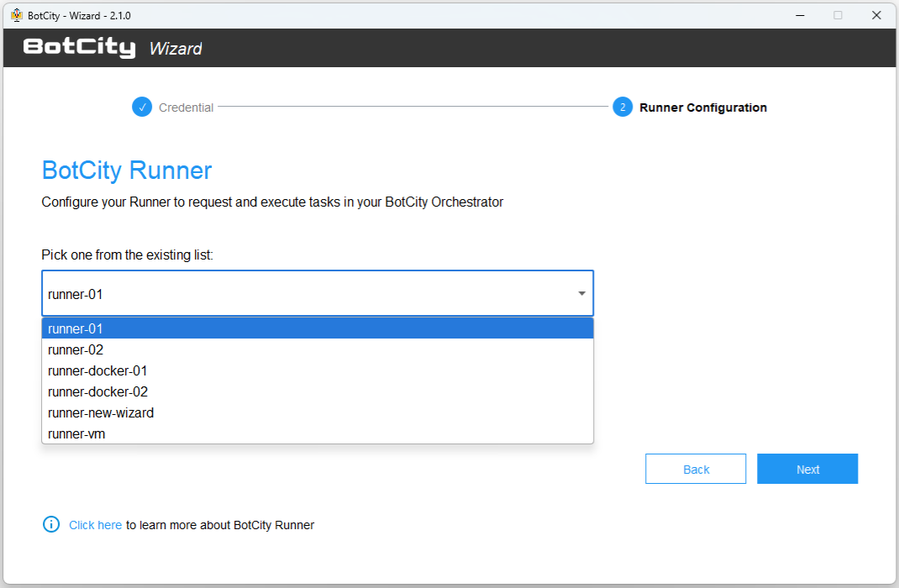Pick runner-new-wizard from the list

pos(318,412)
